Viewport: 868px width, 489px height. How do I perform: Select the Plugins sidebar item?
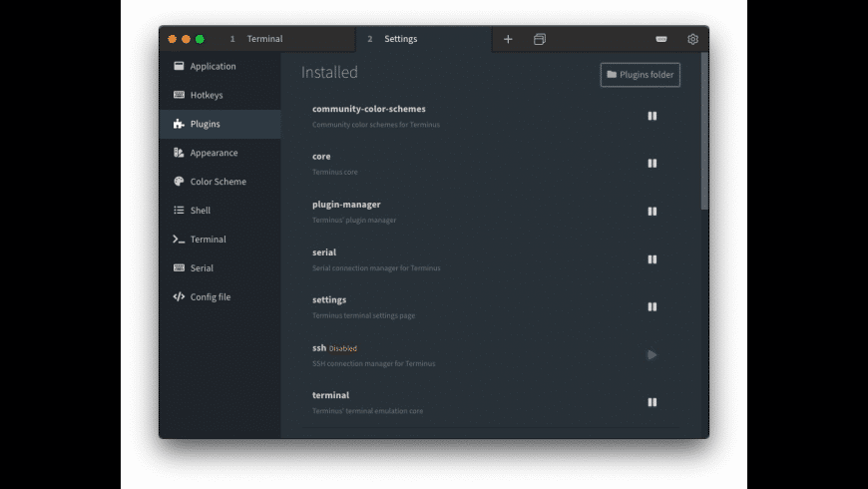pyautogui.click(x=219, y=124)
